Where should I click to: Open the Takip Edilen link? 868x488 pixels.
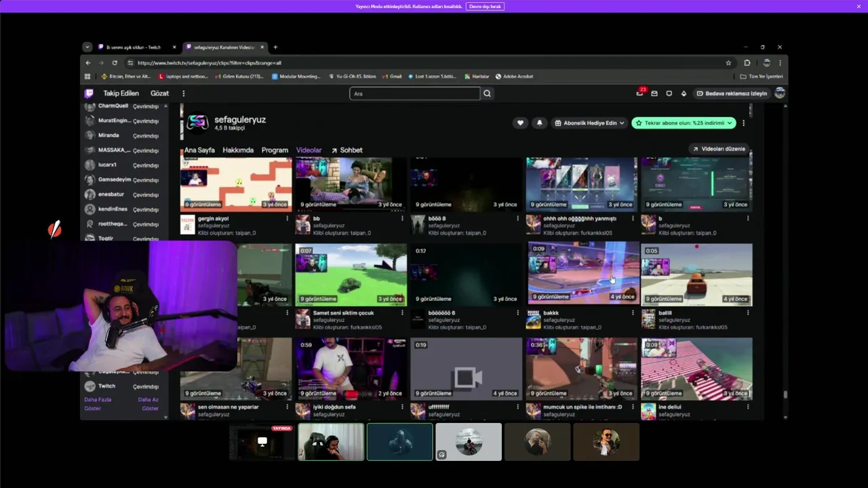pyautogui.click(x=121, y=94)
